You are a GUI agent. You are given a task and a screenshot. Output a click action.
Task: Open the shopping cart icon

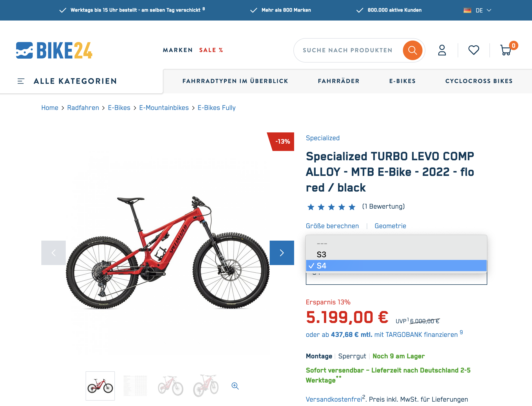coord(507,50)
